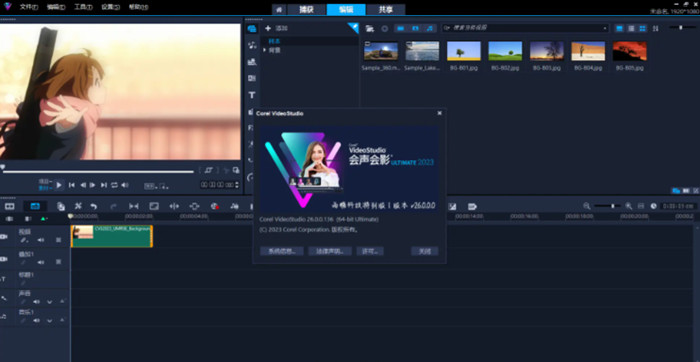Select the green clip on video track
This screenshot has height=362, width=700.
112,236
